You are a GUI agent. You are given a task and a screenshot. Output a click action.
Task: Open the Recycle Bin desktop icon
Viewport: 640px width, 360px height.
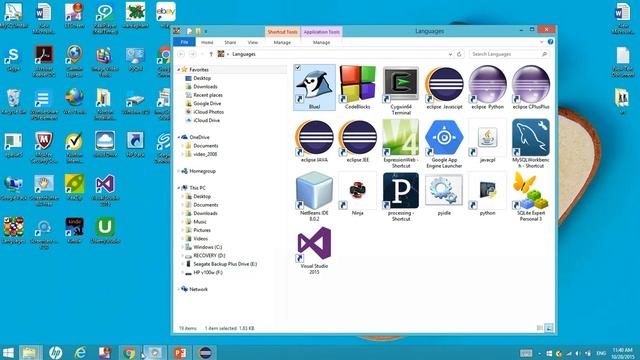tap(13, 102)
